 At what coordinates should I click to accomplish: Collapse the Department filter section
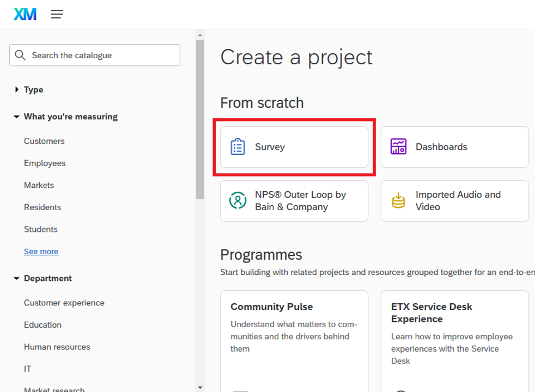(x=17, y=278)
